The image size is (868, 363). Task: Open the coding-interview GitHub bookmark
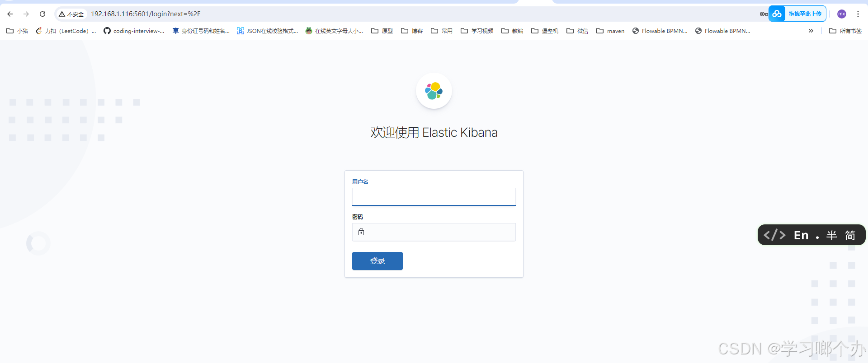tap(134, 31)
